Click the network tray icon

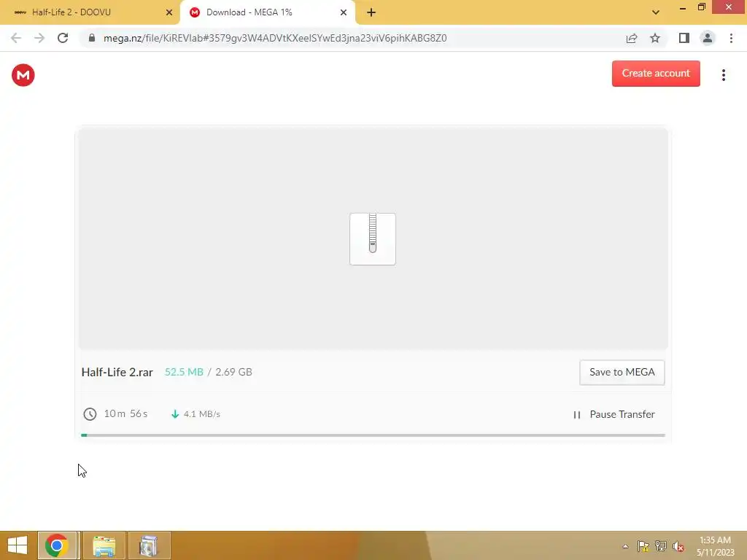click(x=661, y=546)
